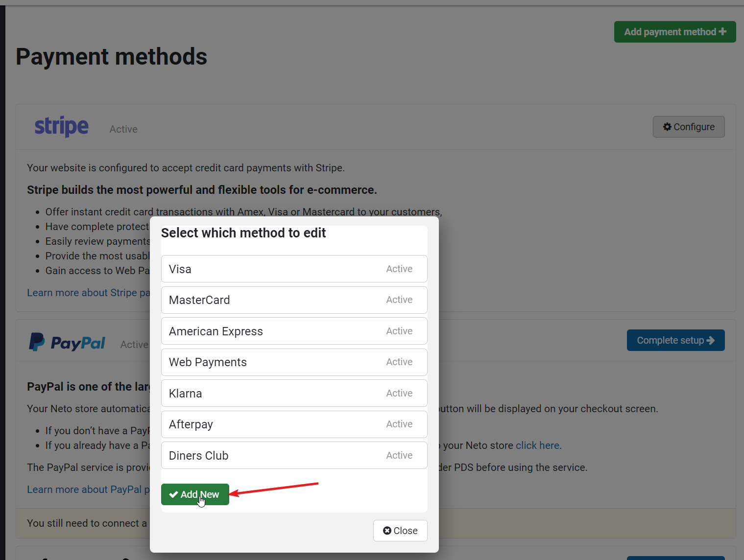Click the checkmark icon on Add New
Screen dimensions: 744x560
[173, 494]
